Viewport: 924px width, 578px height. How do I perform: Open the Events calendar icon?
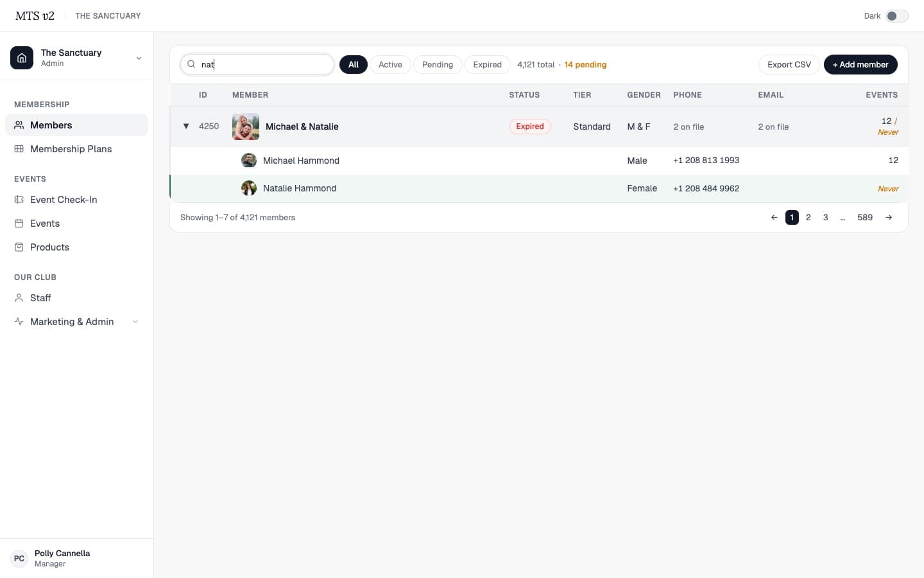click(19, 223)
